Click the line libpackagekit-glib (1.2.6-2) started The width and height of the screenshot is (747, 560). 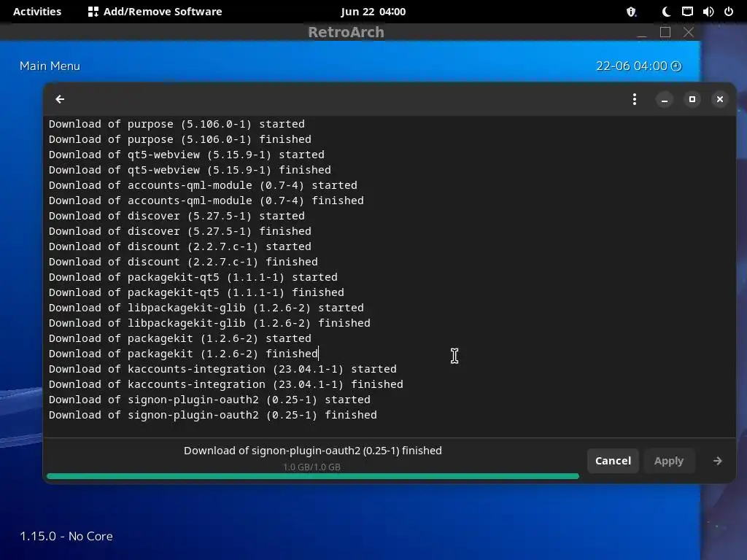point(206,307)
